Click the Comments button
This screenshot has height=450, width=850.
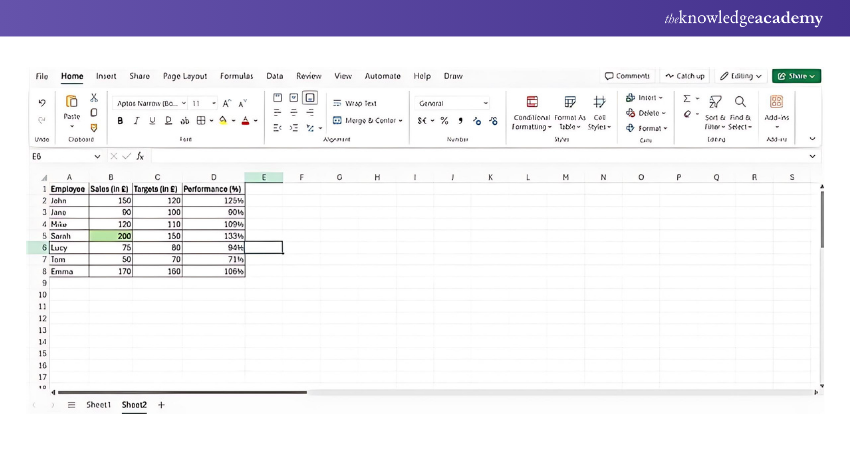tap(627, 76)
